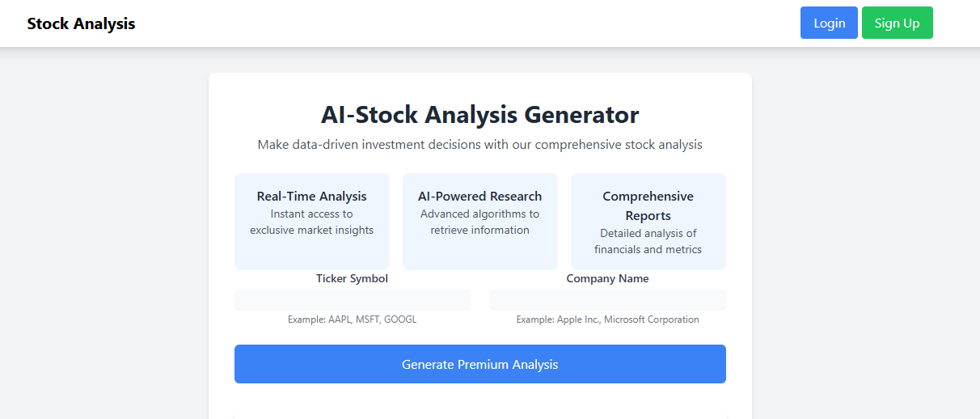
Task: Select the Comprehensive Reports card title
Action: (648, 206)
